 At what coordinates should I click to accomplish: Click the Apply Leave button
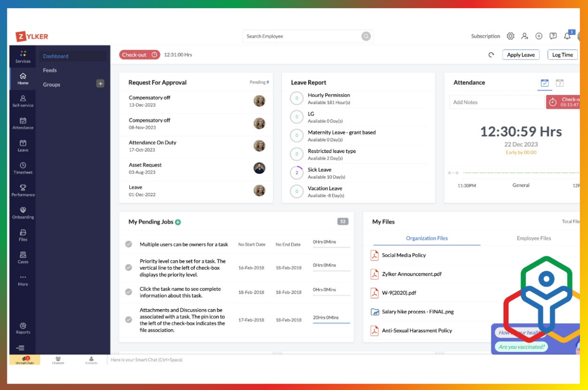click(x=520, y=55)
